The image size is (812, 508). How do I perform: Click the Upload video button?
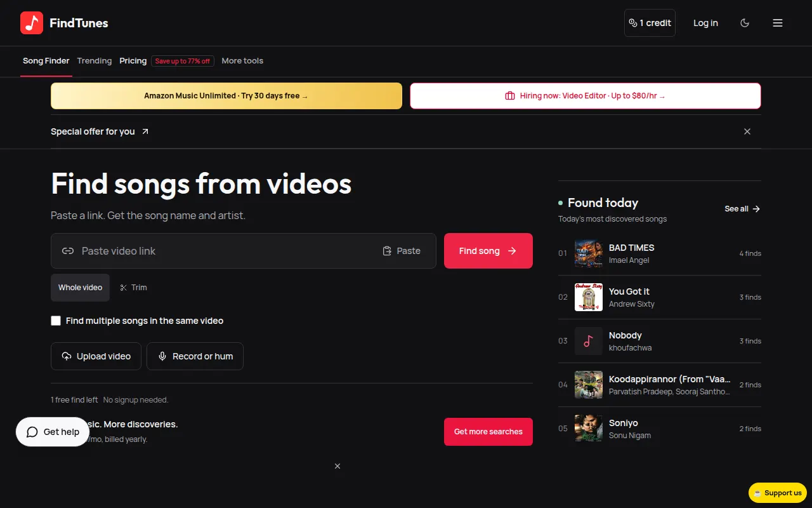click(x=96, y=356)
